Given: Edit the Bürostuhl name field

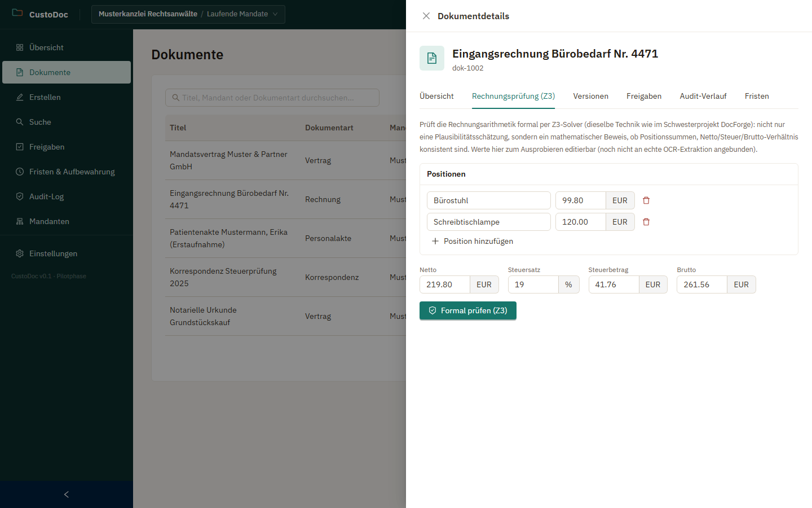Looking at the screenshot, I should [489, 200].
